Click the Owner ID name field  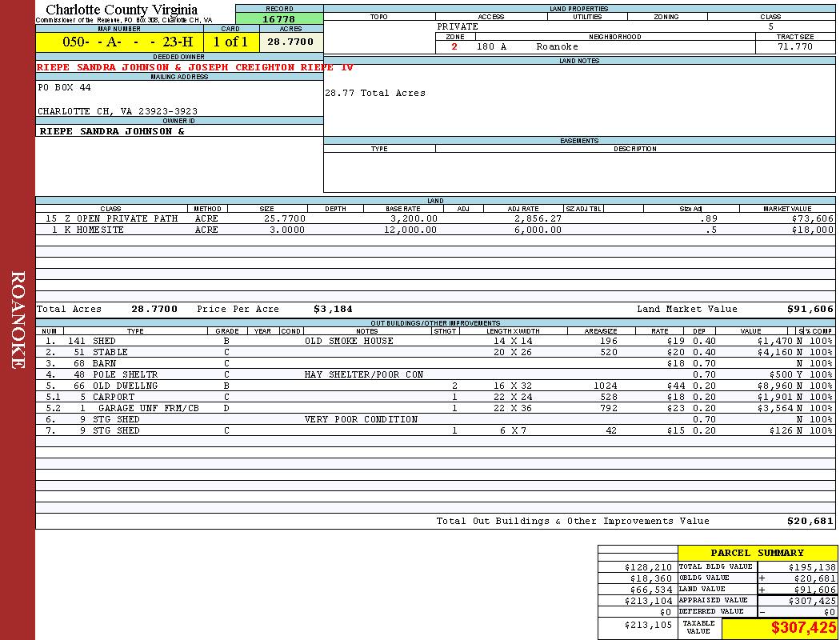(x=112, y=131)
